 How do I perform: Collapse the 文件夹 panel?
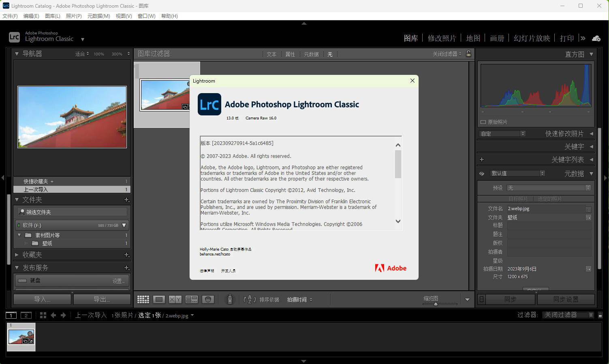(x=17, y=200)
